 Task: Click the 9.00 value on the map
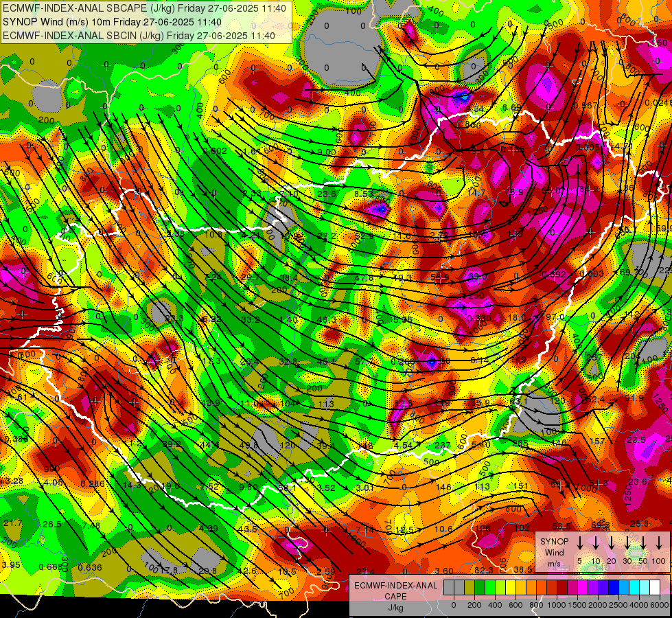click(327, 152)
